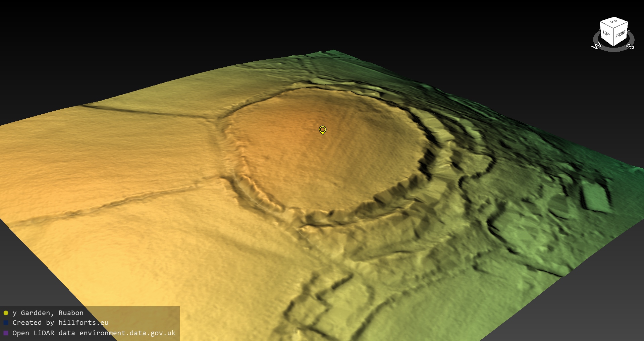644x341 pixels.
Task: Click the purple square beside Open LiDAR data
Action: tap(6, 333)
